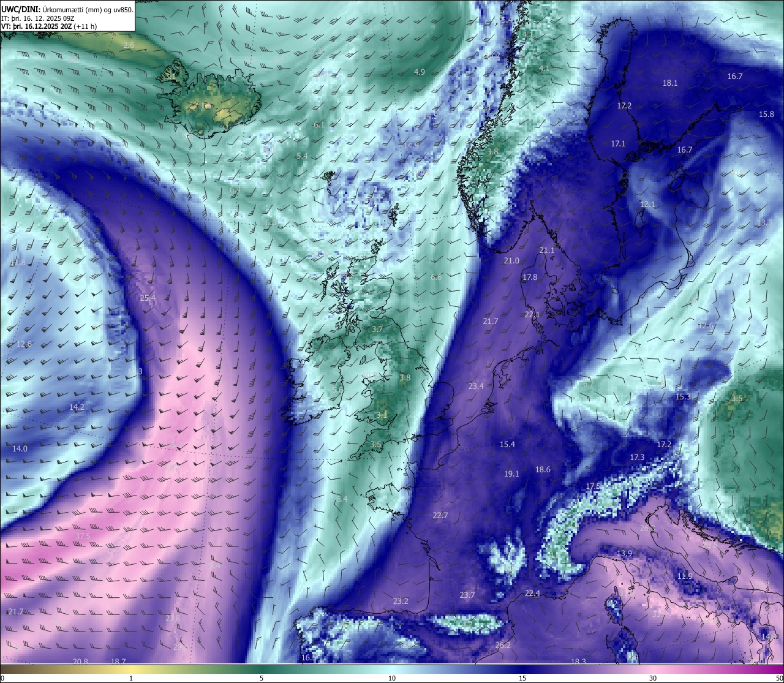Click the map value 17.1
The image size is (784, 683).
click(x=618, y=144)
